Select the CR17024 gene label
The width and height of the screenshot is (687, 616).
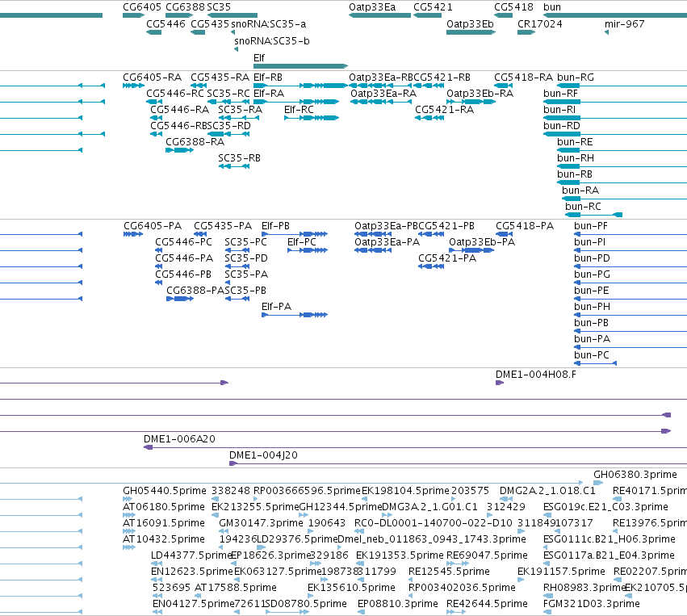tap(540, 24)
